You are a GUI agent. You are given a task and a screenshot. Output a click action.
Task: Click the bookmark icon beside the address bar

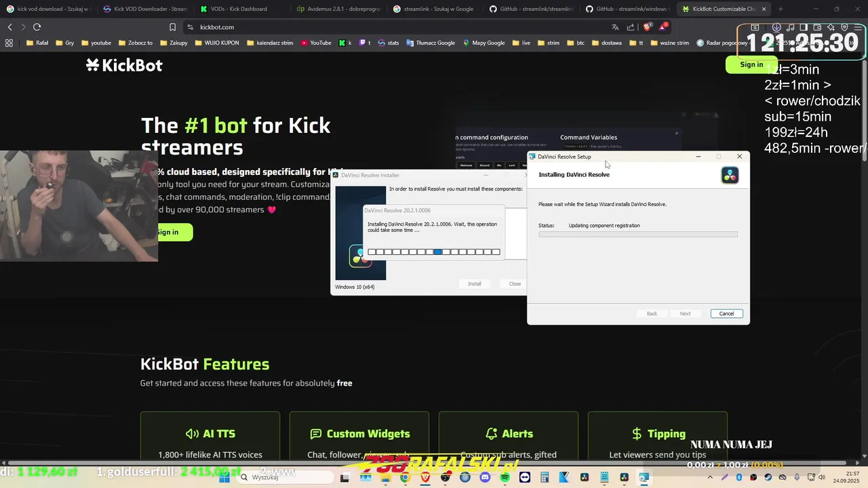point(172,27)
